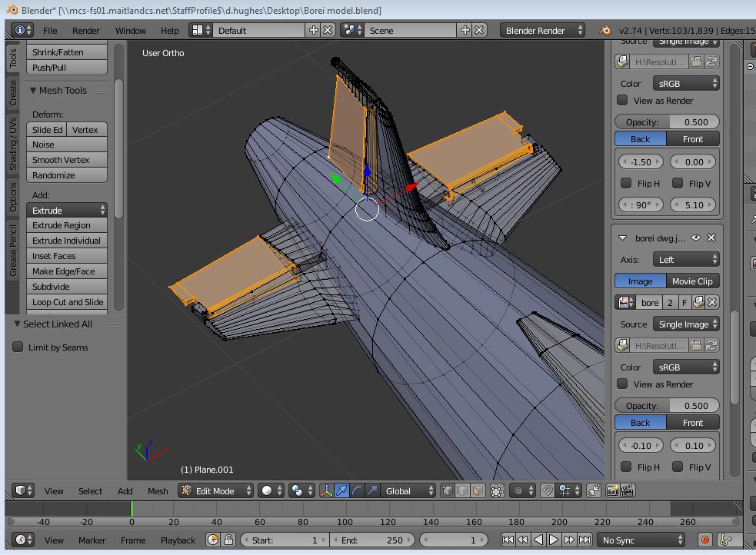This screenshot has height=555, width=756.
Task: Add a new scene with plus icon
Action: [465, 30]
